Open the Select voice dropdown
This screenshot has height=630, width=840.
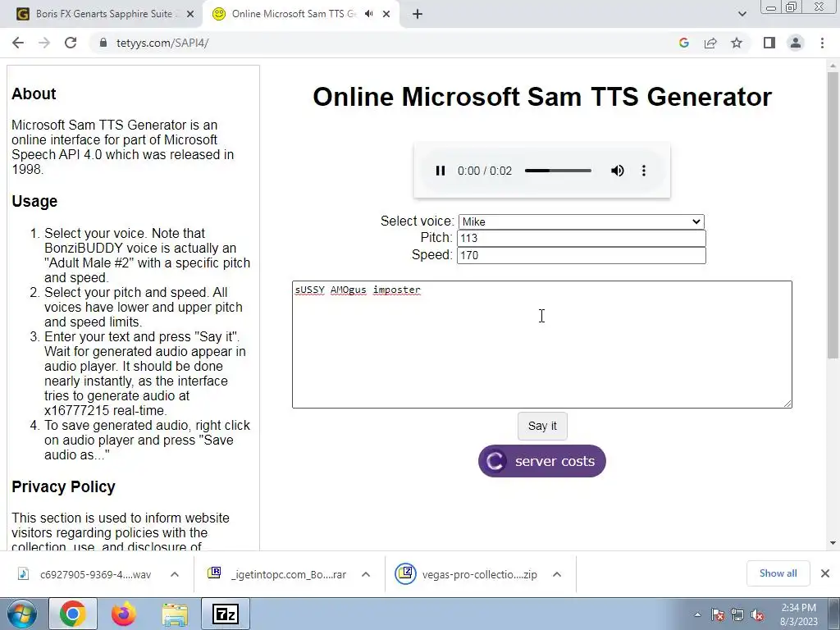point(582,221)
